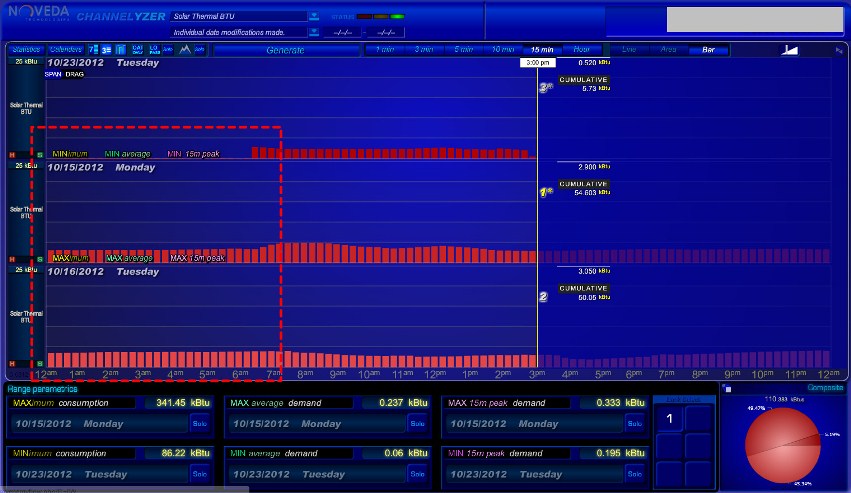Click the Generate button
The width and height of the screenshot is (851, 493).
[286, 50]
